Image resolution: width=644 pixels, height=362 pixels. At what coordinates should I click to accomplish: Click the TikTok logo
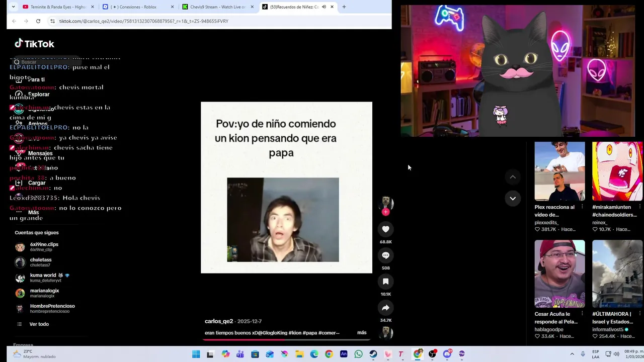(x=34, y=44)
